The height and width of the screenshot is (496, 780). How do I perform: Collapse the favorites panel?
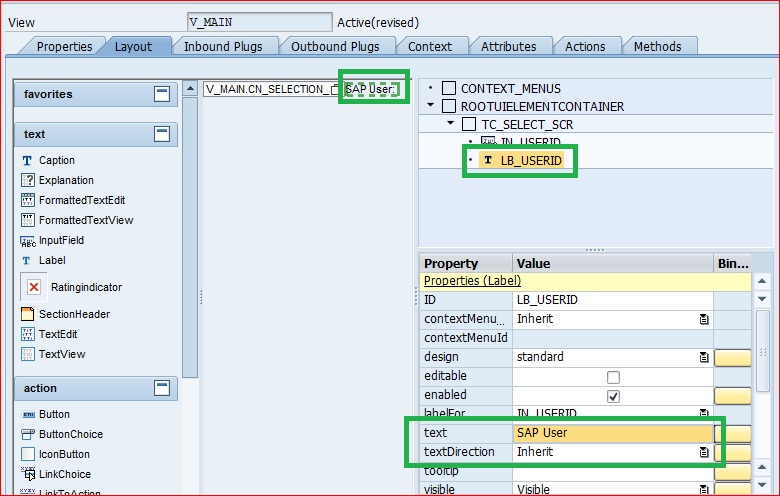[162, 94]
